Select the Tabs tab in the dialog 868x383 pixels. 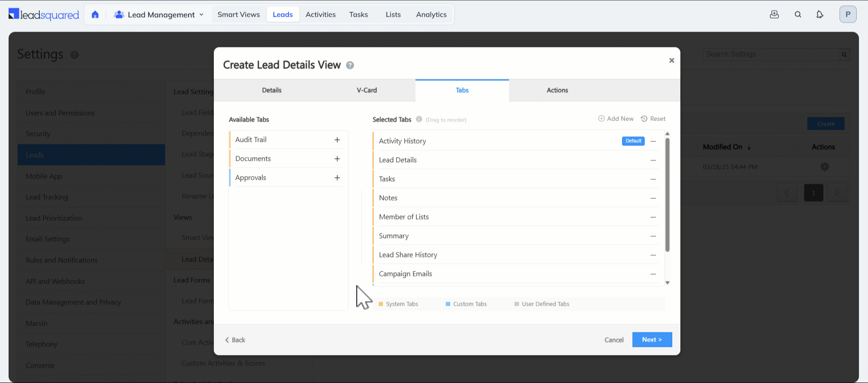coord(462,90)
